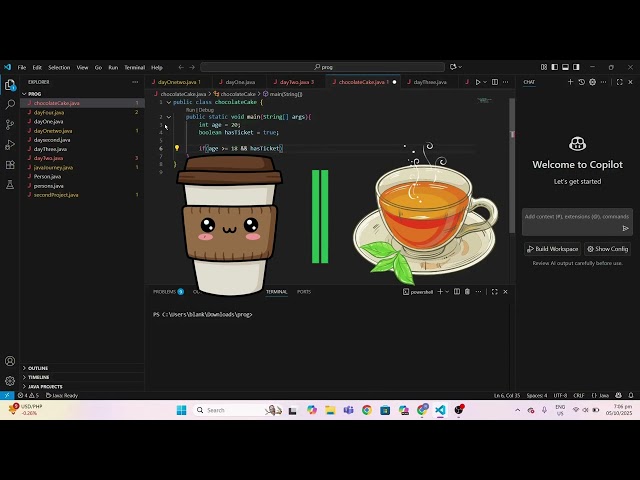Fold the chocolateCake class at line 1
The image size is (640, 480).
point(169,102)
